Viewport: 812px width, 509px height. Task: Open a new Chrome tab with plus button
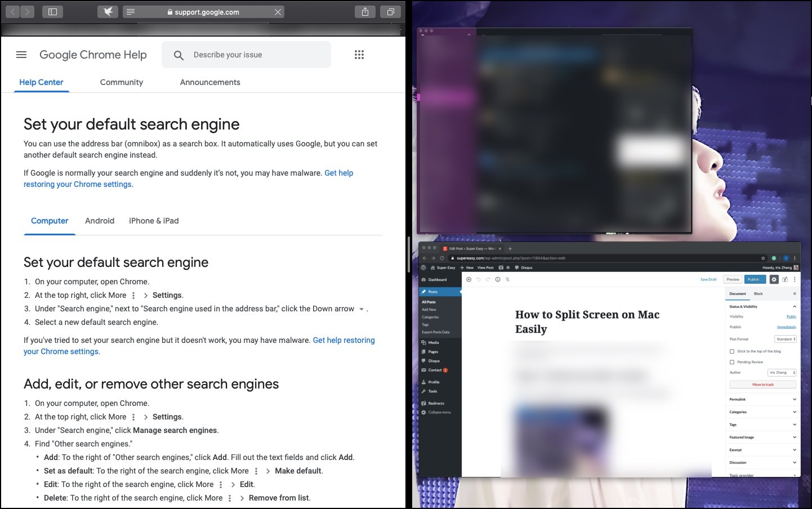pyautogui.click(x=510, y=248)
